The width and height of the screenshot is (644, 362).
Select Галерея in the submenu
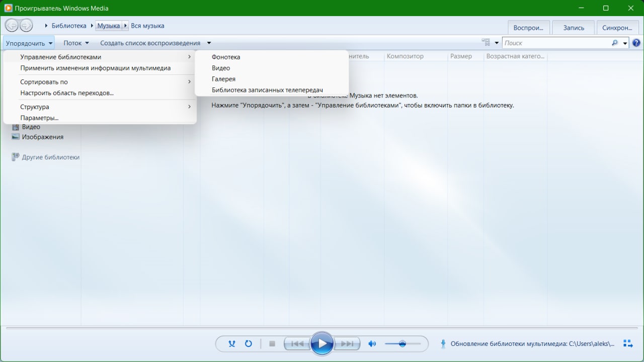pos(272,79)
